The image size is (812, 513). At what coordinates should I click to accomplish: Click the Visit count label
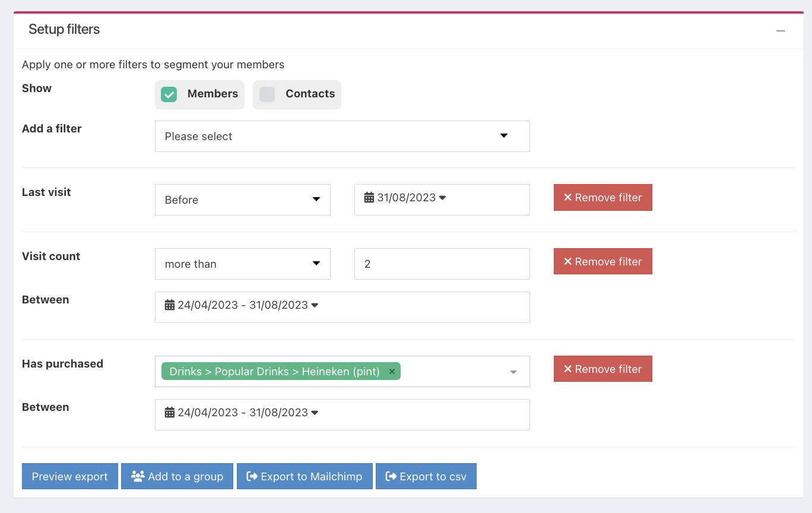pyautogui.click(x=51, y=256)
